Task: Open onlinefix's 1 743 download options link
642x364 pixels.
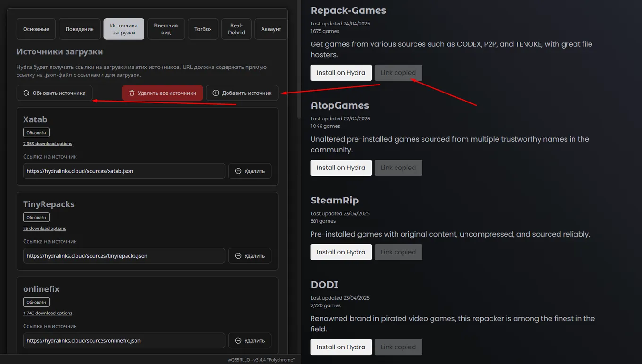Action: [x=48, y=313]
